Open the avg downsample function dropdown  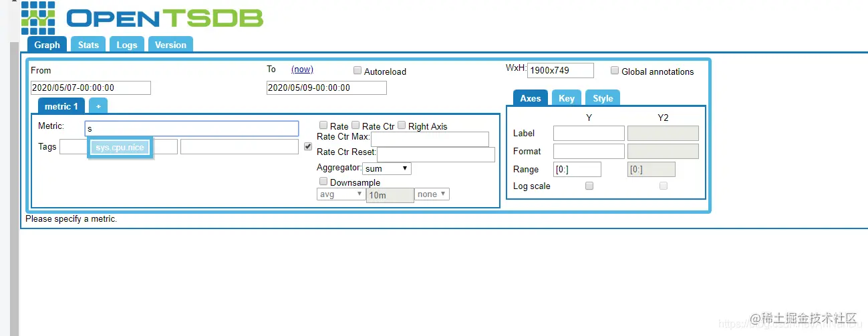click(x=341, y=194)
